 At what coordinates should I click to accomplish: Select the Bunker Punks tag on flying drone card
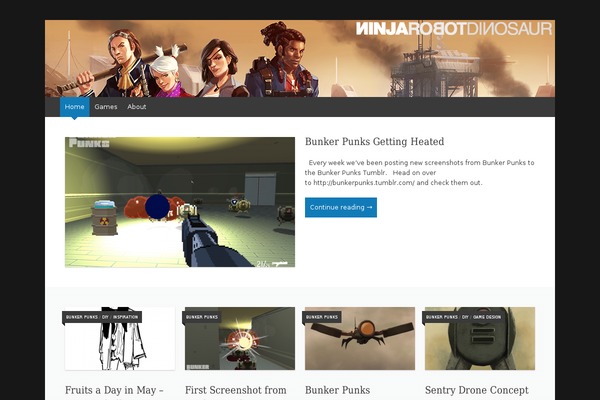[x=322, y=317]
